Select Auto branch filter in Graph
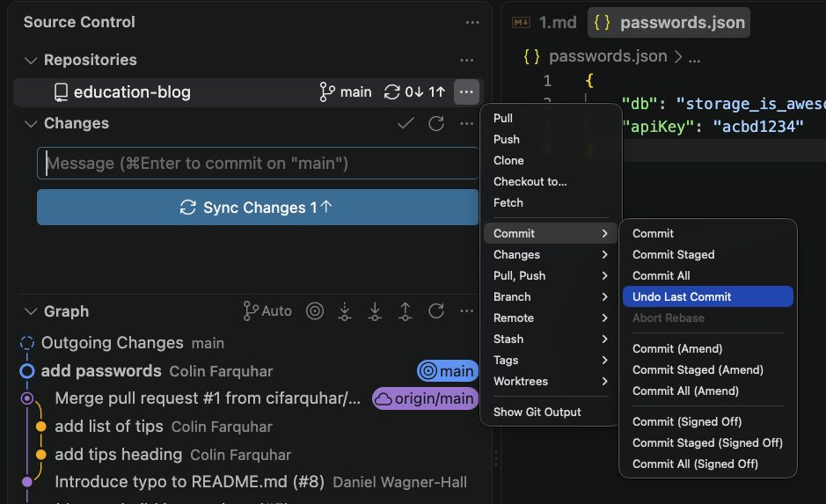 click(x=267, y=311)
